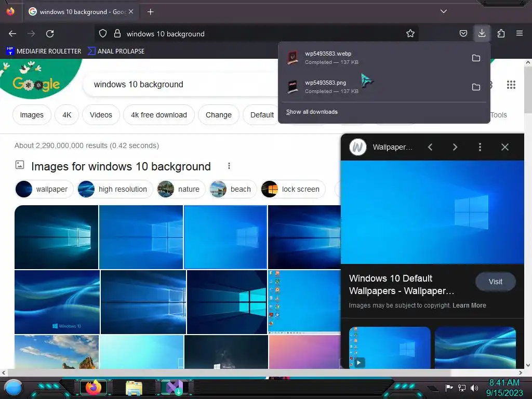Pick the wallpaper image category chip
Screen dimensions: 532x399
pyautogui.click(x=44, y=189)
